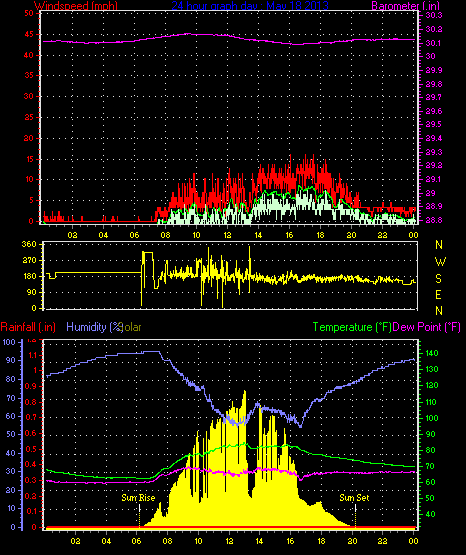Viewport: 466px width, 555px height.
Task: Click the Rainfall (in) legend label
Action: pyautogui.click(x=28, y=327)
